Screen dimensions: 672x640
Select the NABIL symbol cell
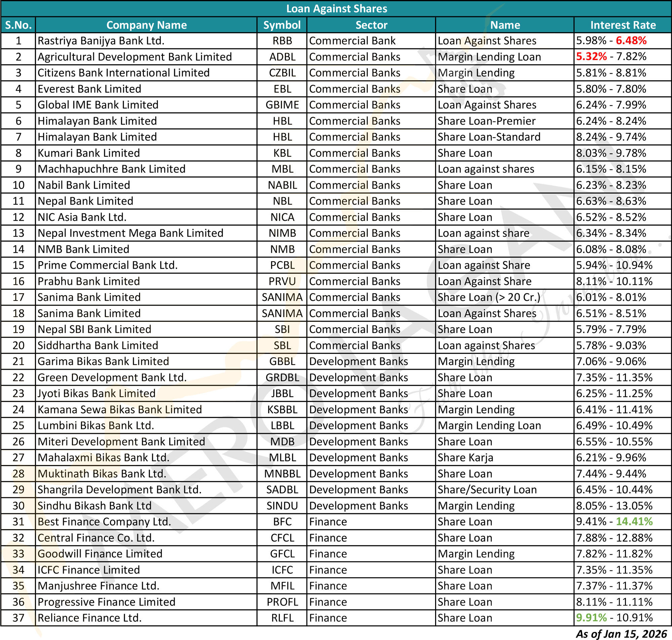pos(282,185)
